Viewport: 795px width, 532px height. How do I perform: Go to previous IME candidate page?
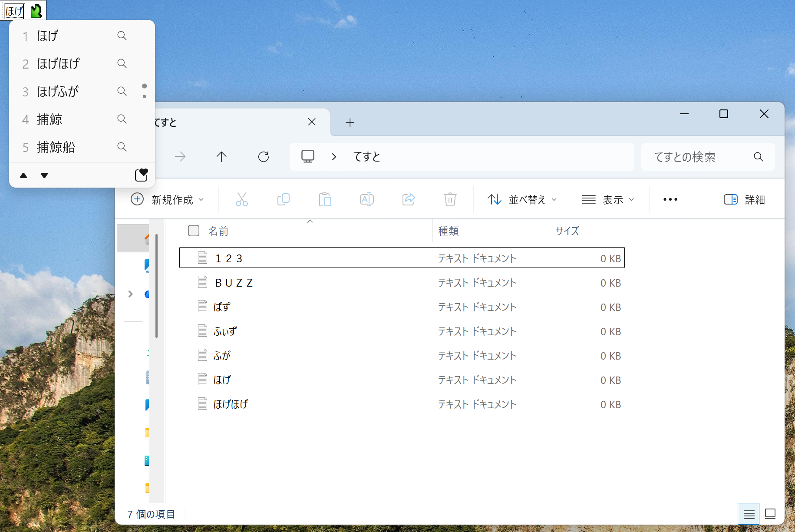[23, 175]
